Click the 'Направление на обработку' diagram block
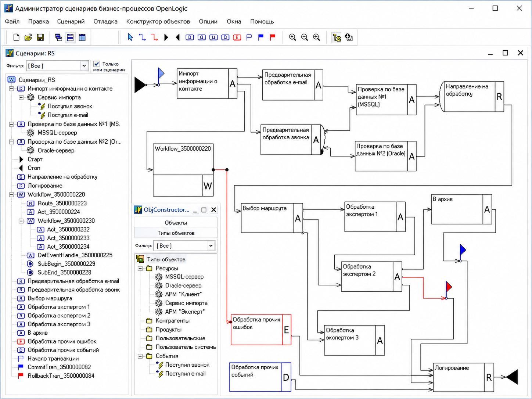The height and width of the screenshot is (399, 532). pos(472,97)
